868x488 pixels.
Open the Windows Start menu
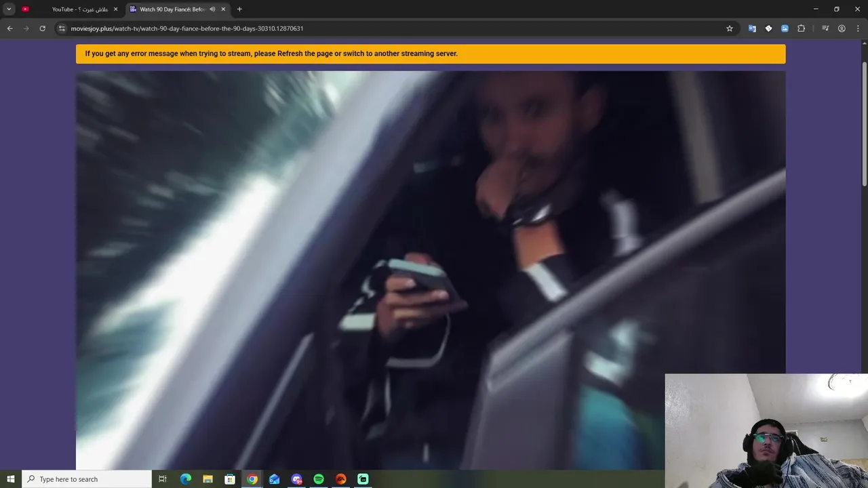11,479
